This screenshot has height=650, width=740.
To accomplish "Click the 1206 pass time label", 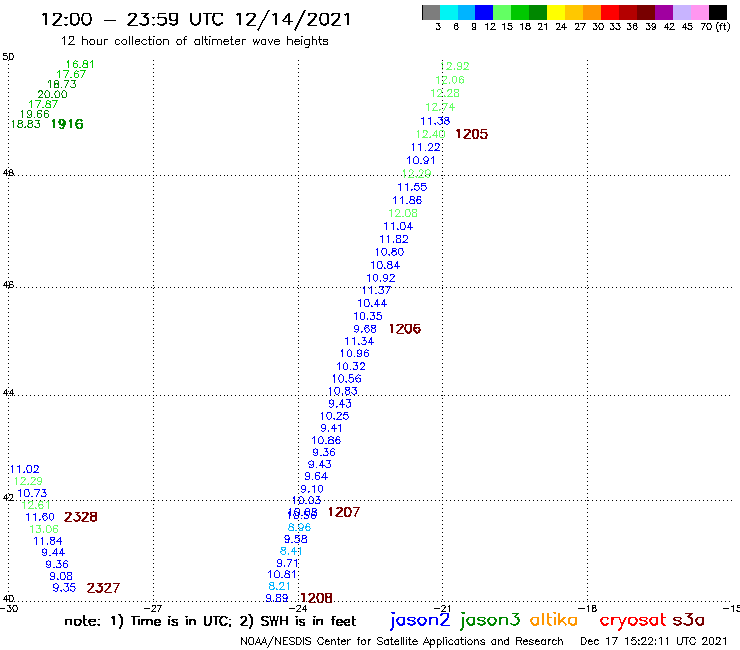I will [x=404, y=329].
